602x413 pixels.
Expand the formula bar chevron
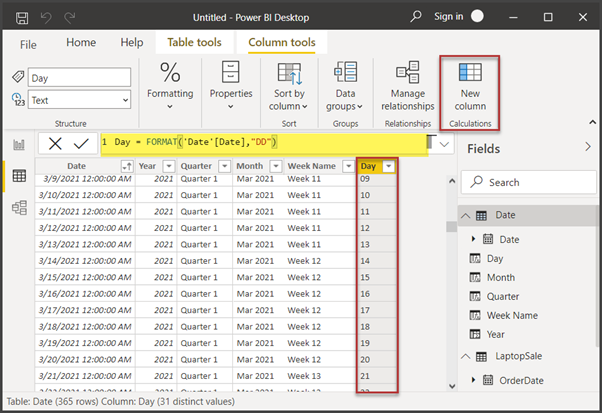pos(444,145)
